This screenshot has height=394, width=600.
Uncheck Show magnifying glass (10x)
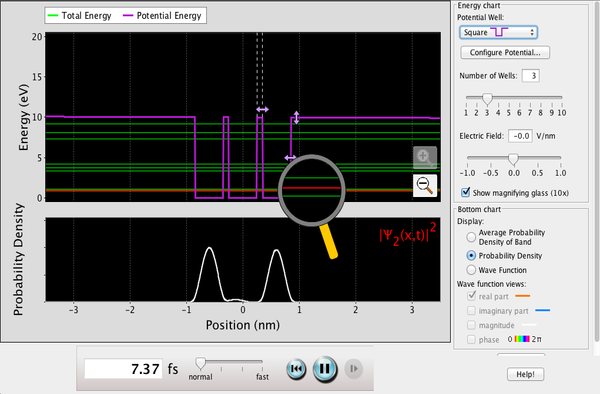coord(466,192)
